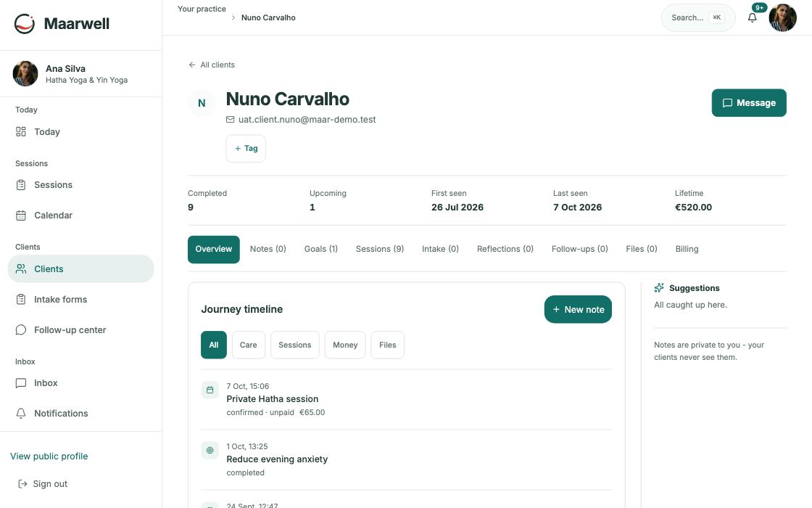Click the envelope icon next to email
812x508 pixels.
point(231,119)
